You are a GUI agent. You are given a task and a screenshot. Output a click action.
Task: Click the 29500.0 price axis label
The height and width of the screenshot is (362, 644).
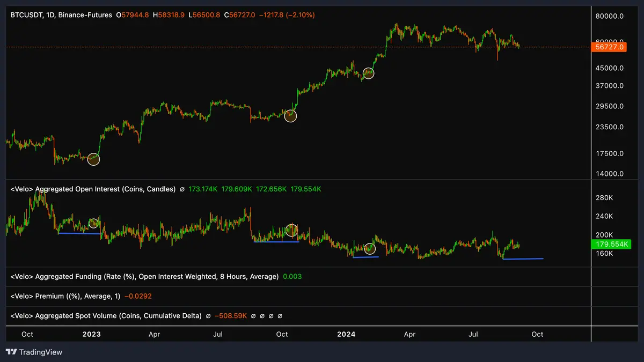tap(610, 106)
